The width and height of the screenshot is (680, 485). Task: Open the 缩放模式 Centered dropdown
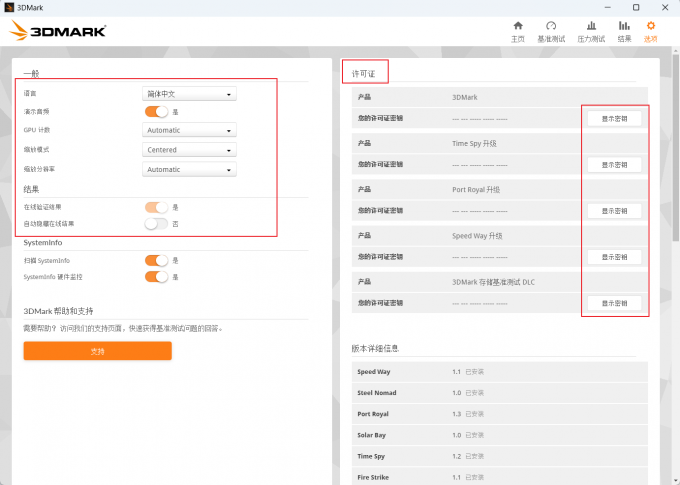(189, 150)
